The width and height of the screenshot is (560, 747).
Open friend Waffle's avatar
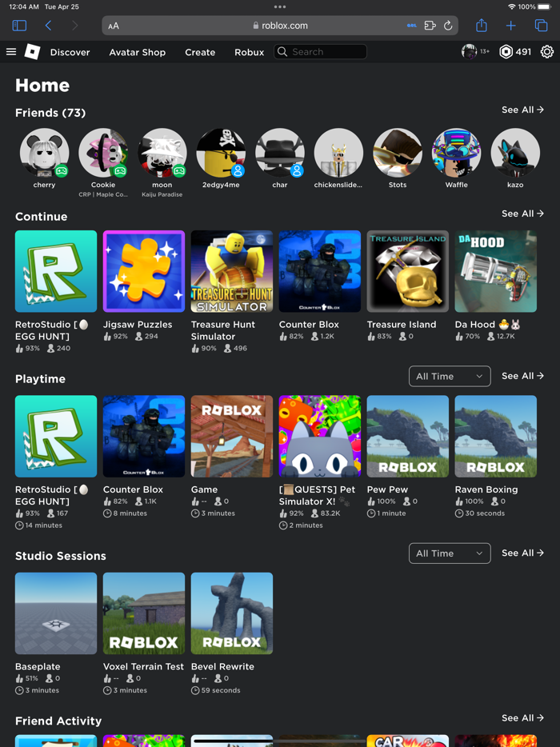456,153
